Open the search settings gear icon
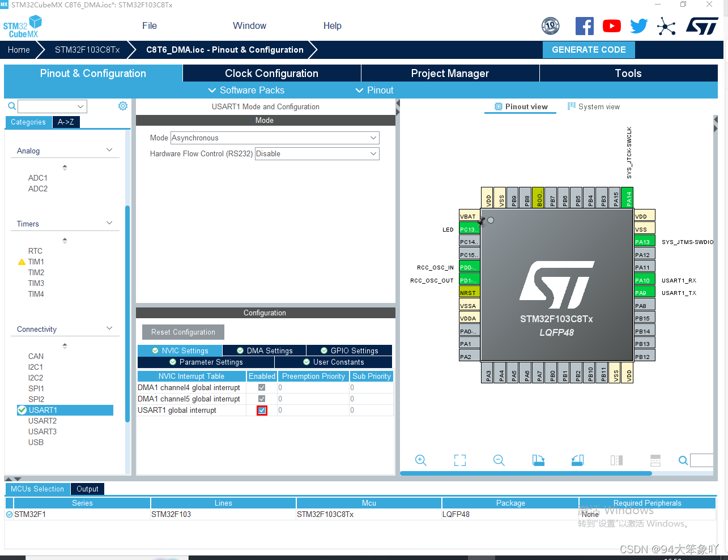728x560 pixels. (122, 106)
